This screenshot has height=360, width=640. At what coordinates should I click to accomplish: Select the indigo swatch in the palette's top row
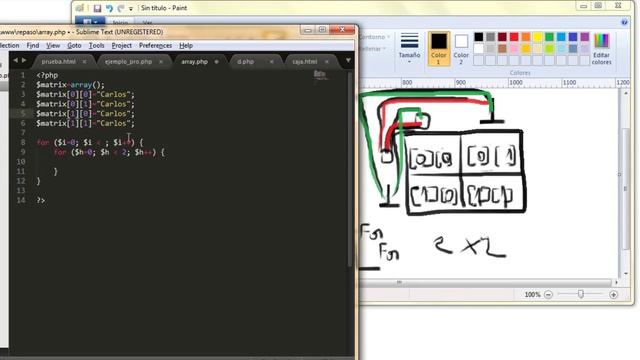click(x=573, y=37)
